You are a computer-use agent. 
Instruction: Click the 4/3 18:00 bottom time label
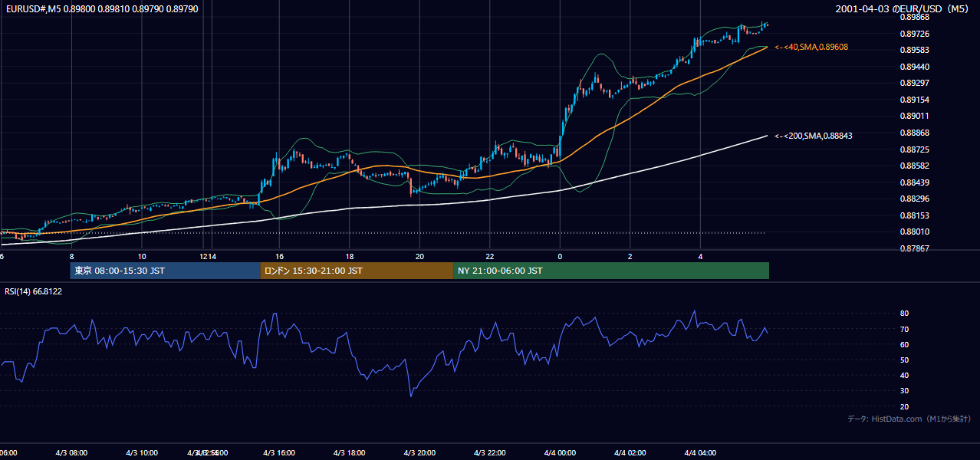pyautogui.click(x=349, y=452)
